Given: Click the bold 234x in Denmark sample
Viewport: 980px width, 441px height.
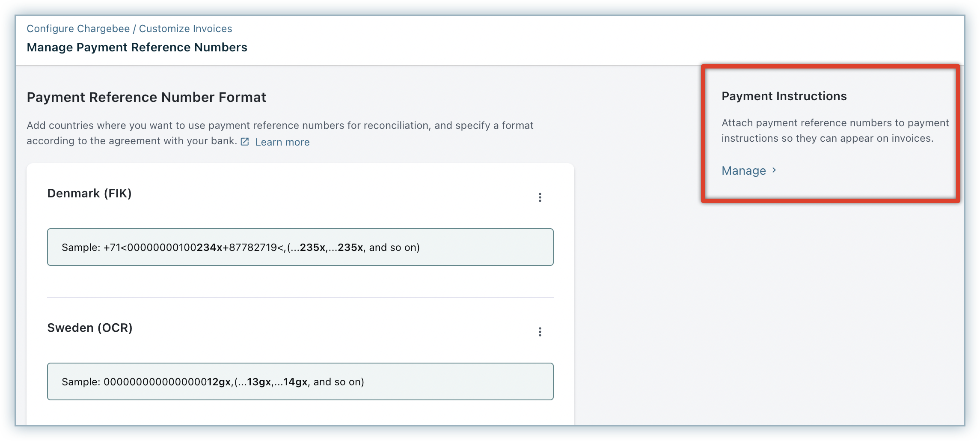Looking at the screenshot, I should click(209, 247).
